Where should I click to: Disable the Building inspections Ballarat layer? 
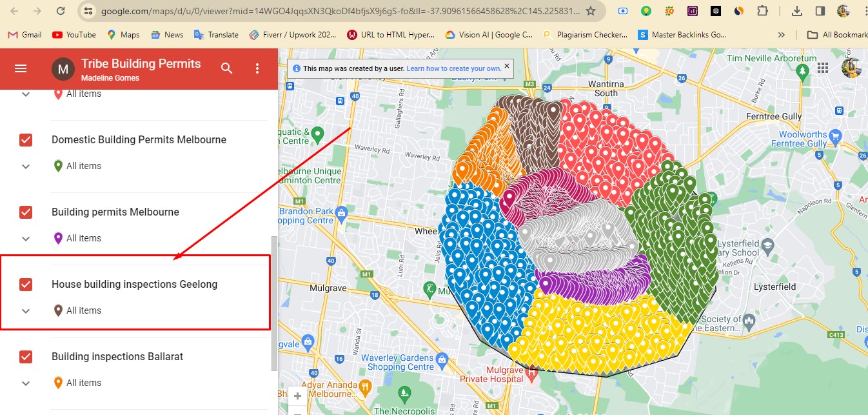point(26,357)
